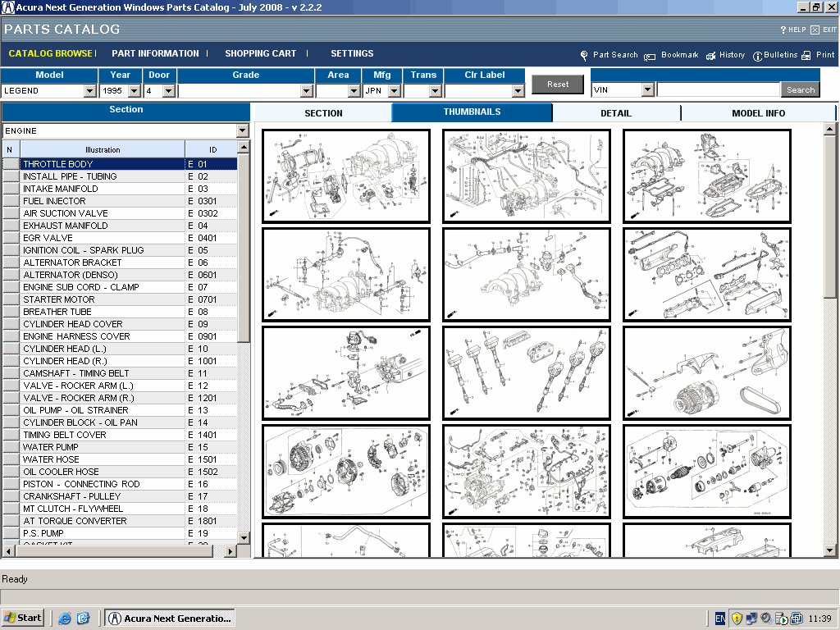Switch to the DETAIL tab
Image resolution: width=840 pixels, height=630 pixels.
616,112
